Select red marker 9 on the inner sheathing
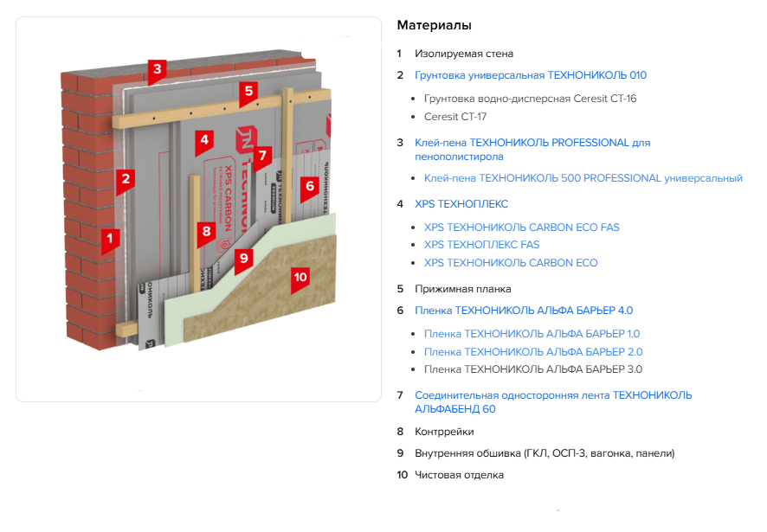The image size is (767, 532). [x=243, y=258]
